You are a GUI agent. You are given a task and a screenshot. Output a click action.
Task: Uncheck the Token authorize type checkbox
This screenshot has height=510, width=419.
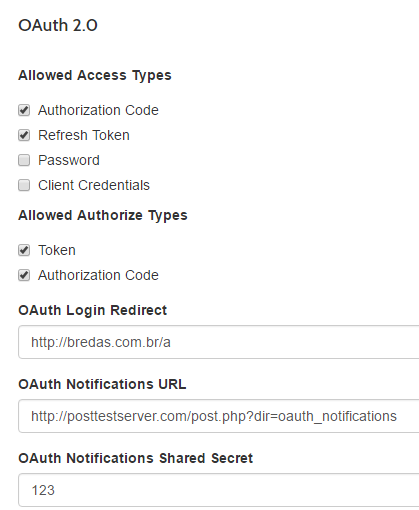[x=24, y=250]
